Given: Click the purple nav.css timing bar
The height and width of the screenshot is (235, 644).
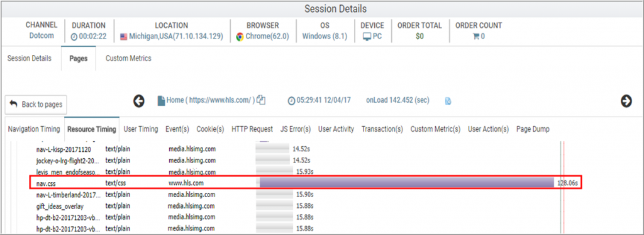Looking at the screenshot, I should [407, 183].
